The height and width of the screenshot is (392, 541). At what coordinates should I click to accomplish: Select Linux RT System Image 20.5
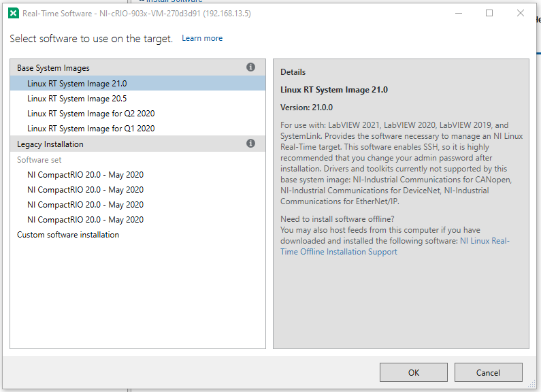point(137,99)
